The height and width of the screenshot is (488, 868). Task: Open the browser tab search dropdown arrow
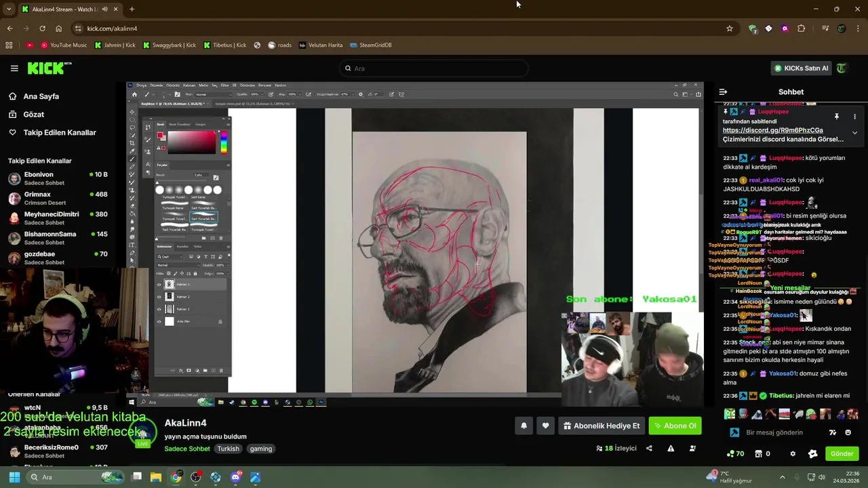click(9, 9)
